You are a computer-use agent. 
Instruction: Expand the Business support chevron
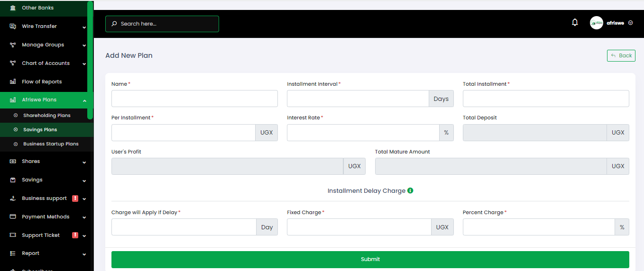84,199
